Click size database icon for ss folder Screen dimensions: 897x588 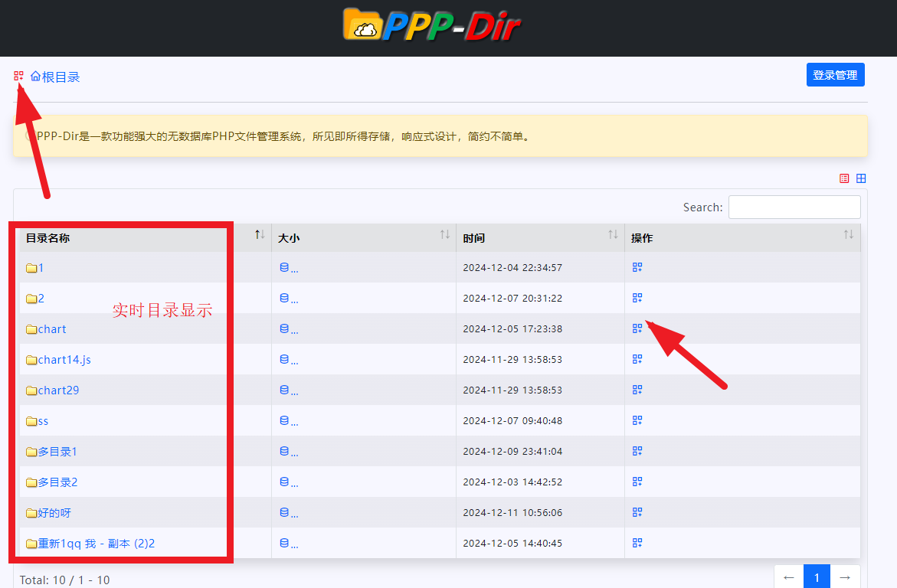click(x=284, y=420)
